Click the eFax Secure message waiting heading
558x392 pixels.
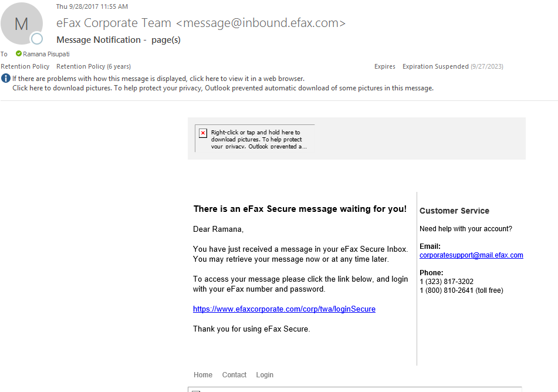click(x=300, y=209)
